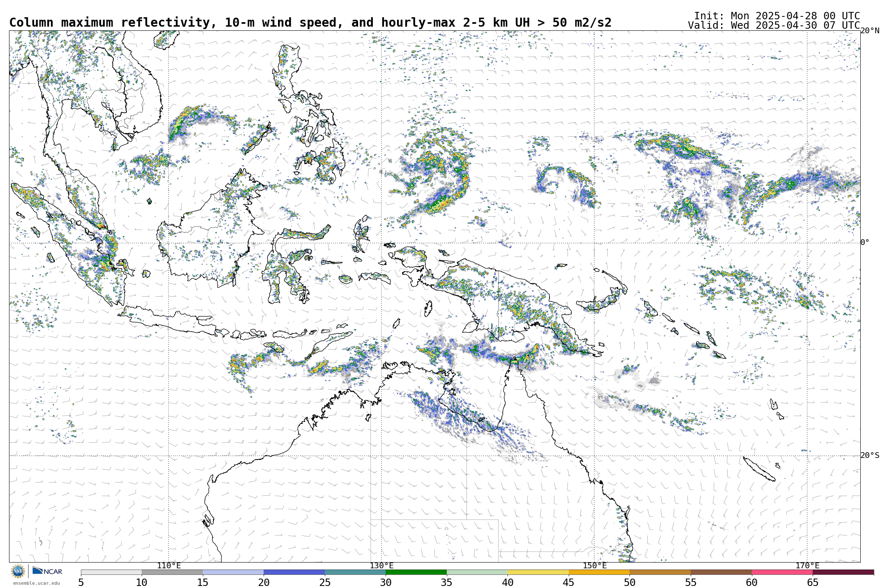Click the 20-25 blue colorbar segment
Image resolution: width=887 pixels, height=588 pixels.
tap(294, 572)
